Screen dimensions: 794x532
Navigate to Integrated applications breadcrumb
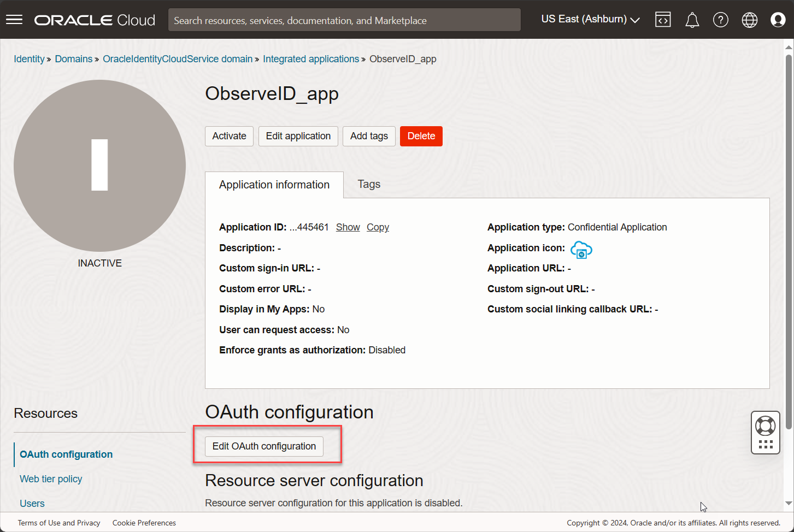click(311, 58)
